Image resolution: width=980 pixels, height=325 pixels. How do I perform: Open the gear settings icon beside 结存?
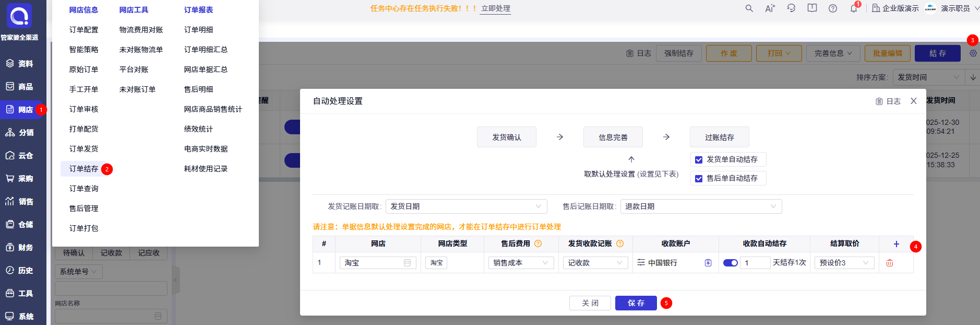coord(973,53)
